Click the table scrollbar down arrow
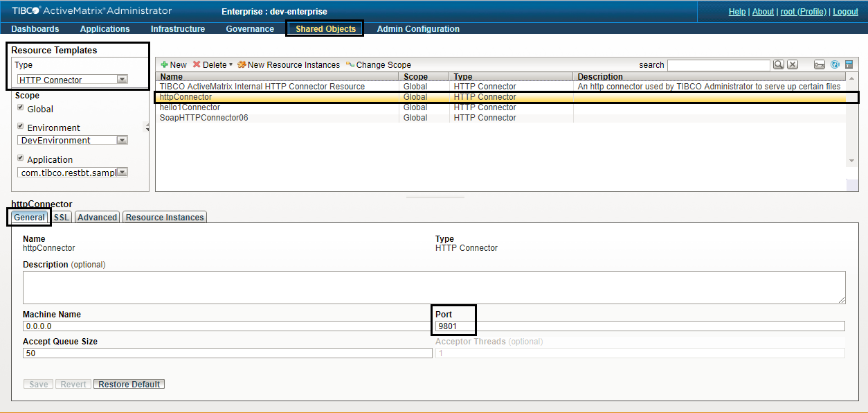Image resolution: width=868 pixels, height=413 pixels. (x=852, y=161)
